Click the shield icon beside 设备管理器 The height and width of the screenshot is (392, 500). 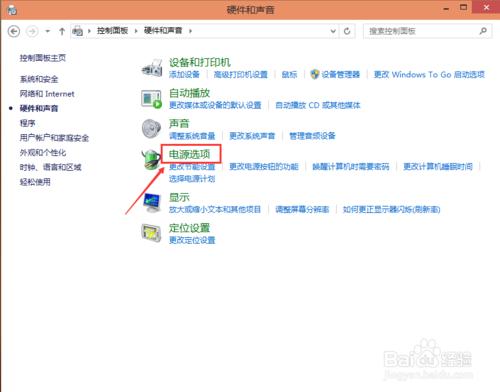pyautogui.click(x=315, y=74)
